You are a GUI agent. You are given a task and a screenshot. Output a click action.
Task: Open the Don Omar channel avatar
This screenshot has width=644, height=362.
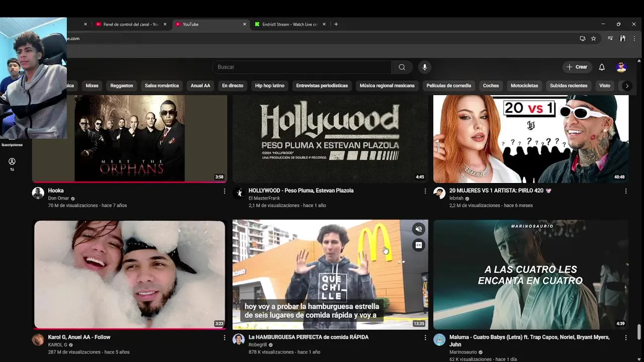click(38, 193)
